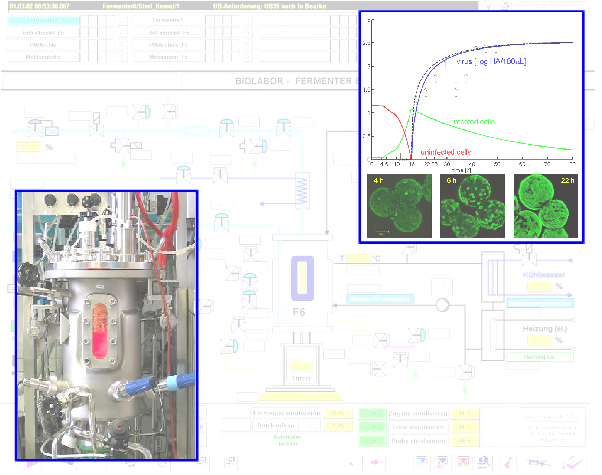Screen dimensions: 602x475
Task: Select the F6 fermenter vessel symbol
Action: point(303,283)
